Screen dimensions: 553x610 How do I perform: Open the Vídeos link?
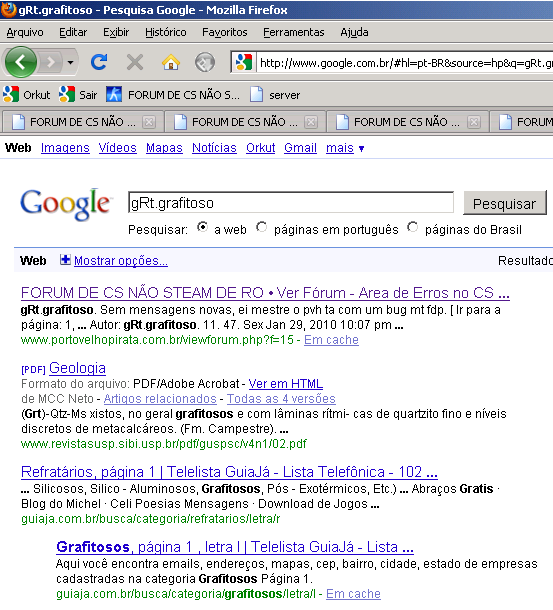coord(118,148)
